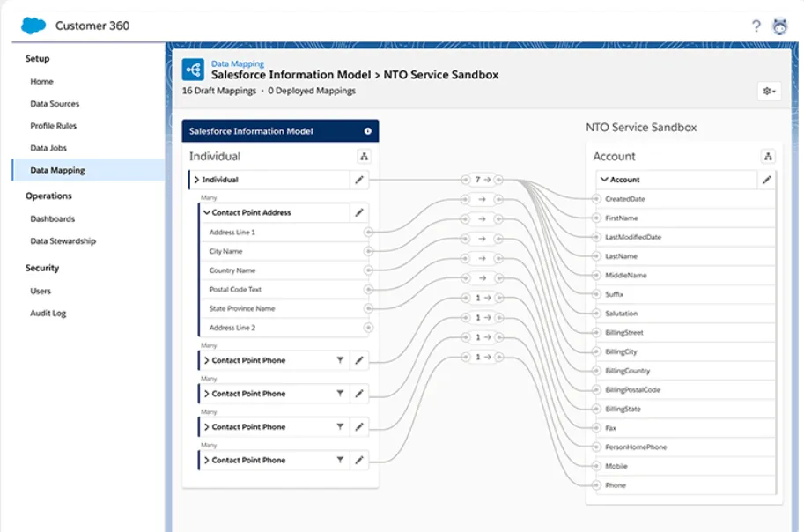Open the settings gear dropdown
The height and width of the screenshot is (532, 804).
pyautogui.click(x=768, y=92)
